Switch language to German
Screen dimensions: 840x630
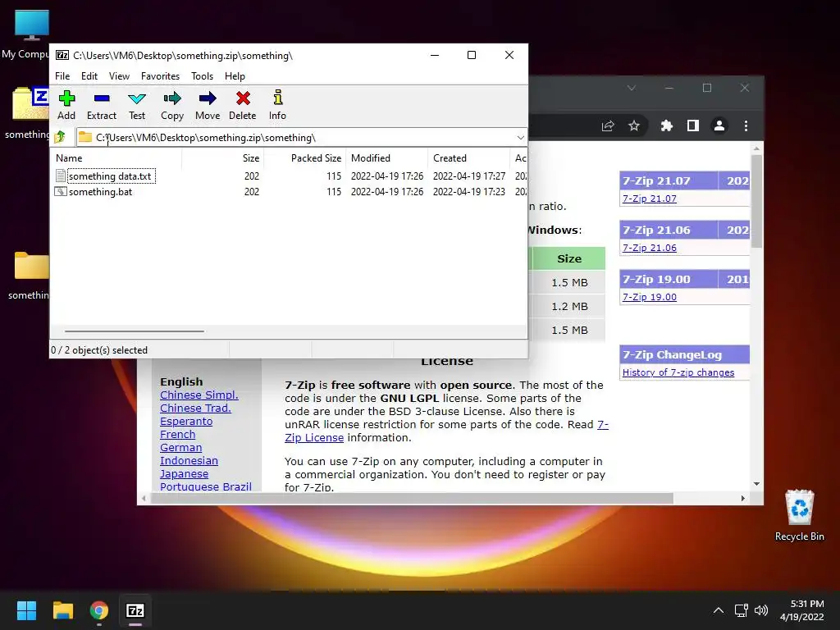[180, 447]
